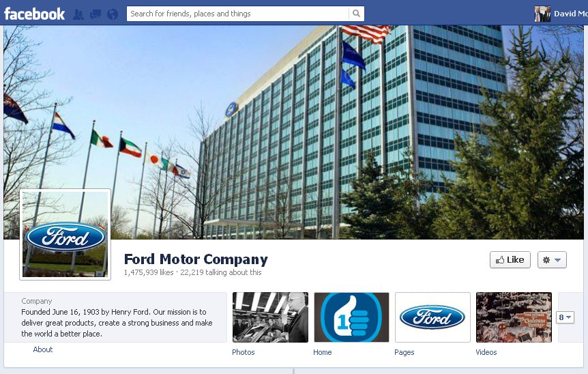Screen dimensions: 588x374
Task: Open the gear settings dropdown
Action: pyautogui.click(x=552, y=259)
